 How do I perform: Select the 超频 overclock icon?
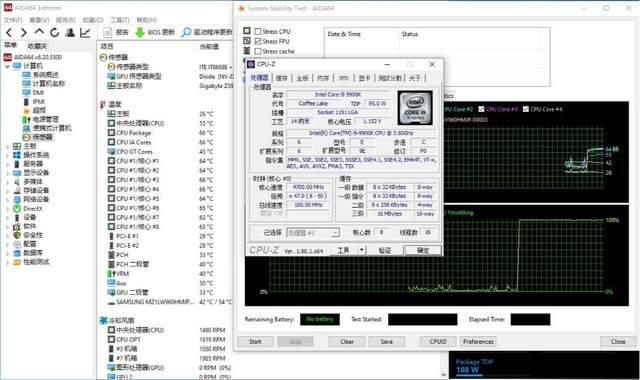[x=26, y=111]
